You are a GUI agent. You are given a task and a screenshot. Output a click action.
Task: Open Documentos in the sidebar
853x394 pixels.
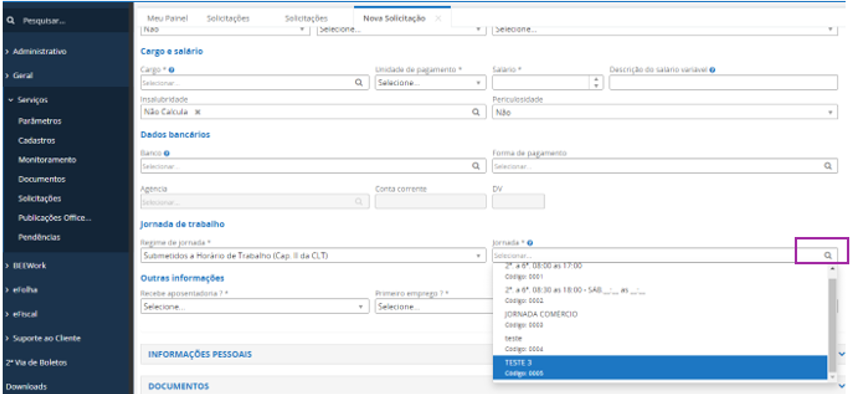41,179
